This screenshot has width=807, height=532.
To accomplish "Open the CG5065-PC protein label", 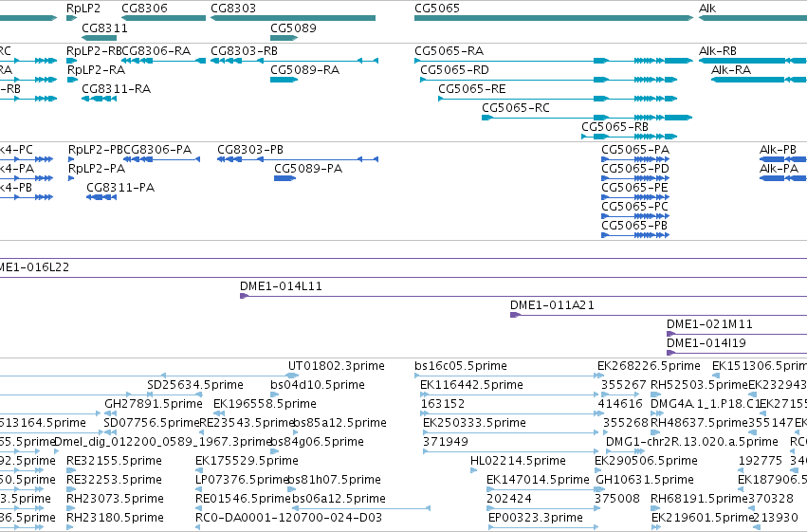I will pyautogui.click(x=634, y=207).
